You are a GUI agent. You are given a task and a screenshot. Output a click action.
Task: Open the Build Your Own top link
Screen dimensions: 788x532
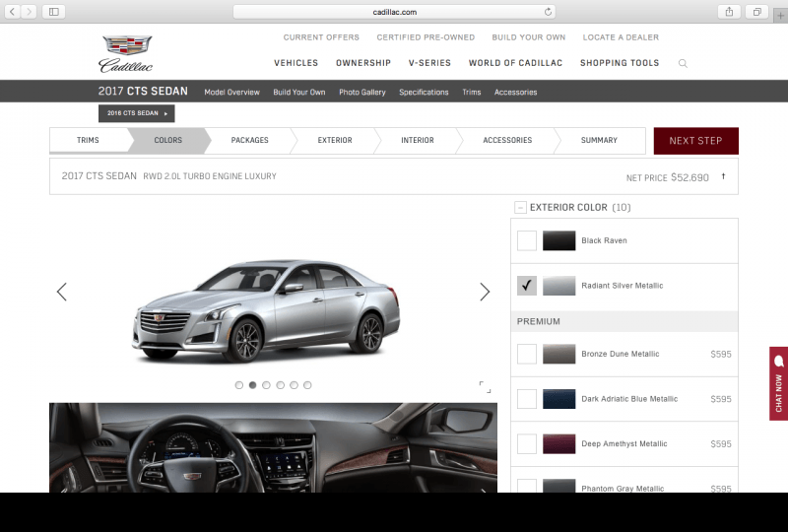(x=529, y=37)
